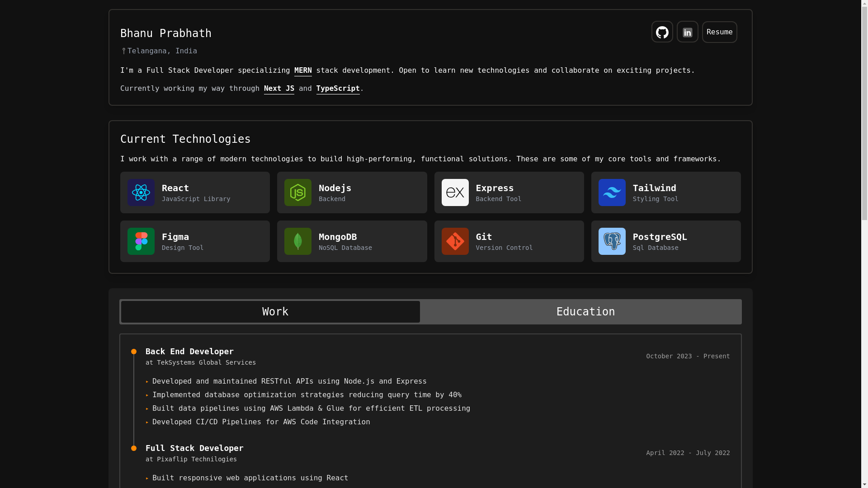
Task: Open the GitHub profile icon
Action: point(662,32)
